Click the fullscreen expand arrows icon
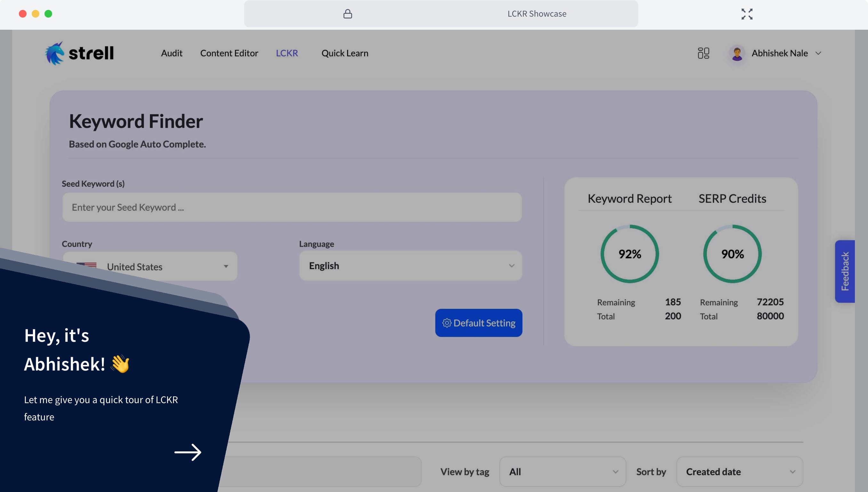Image resolution: width=868 pixels, height=492 pixels. pyautogui.click(x=747, y=14)
